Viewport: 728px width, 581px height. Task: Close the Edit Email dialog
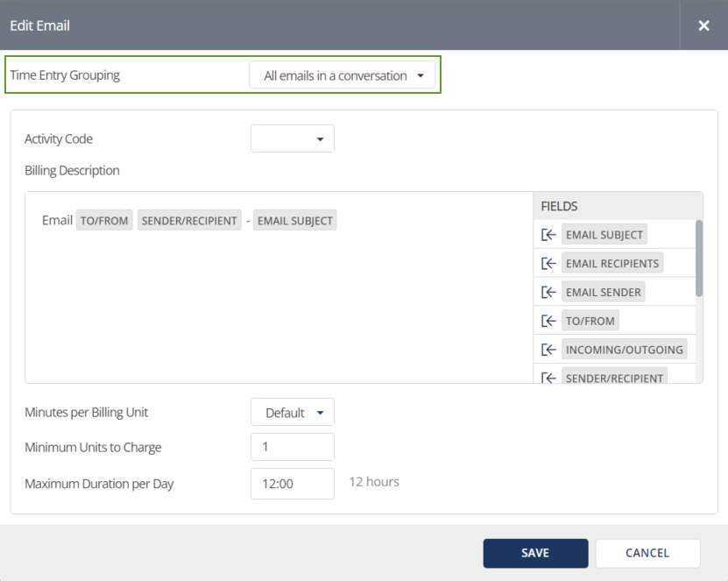(x=703, y=25)
